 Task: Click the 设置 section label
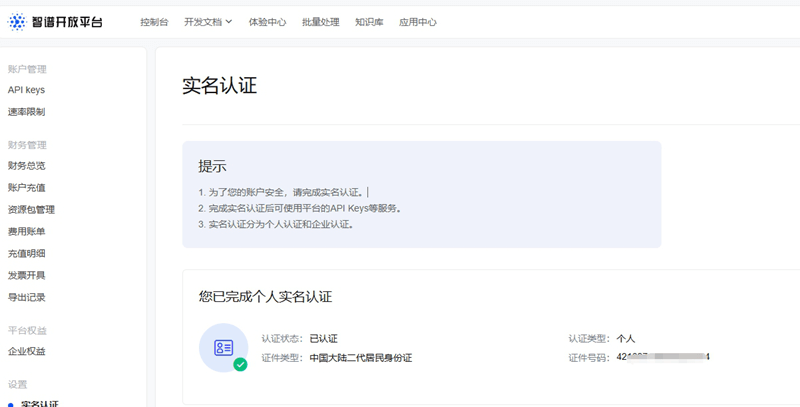[17, 385]
